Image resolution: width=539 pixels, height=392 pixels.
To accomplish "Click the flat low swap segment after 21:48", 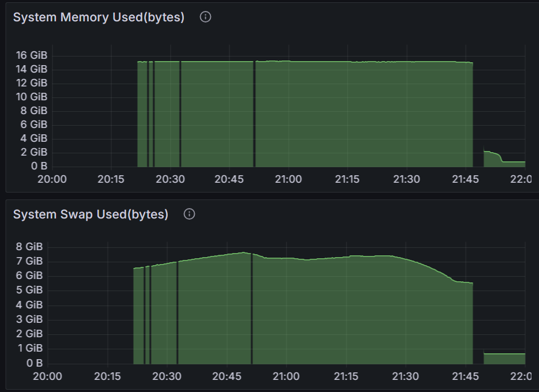I will [504, 358].
